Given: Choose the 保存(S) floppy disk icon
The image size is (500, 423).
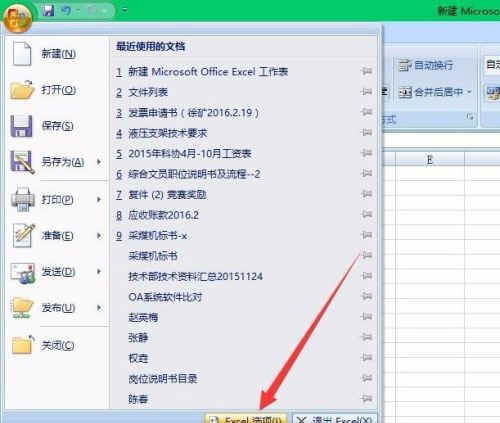Looking at the screenshot, I should [x=21, y=126].
